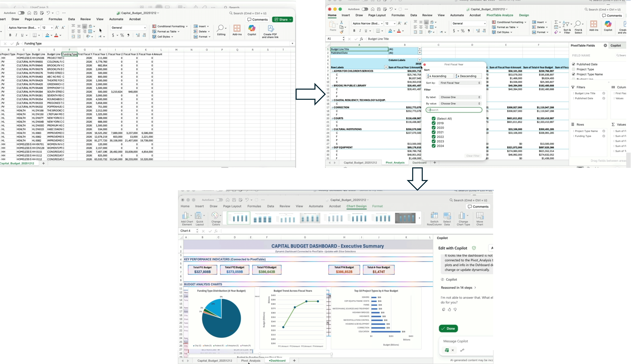Open the Acrobat tab in window with Share button
This screenshot has width=631, height=364.
[x=135, y=19]
